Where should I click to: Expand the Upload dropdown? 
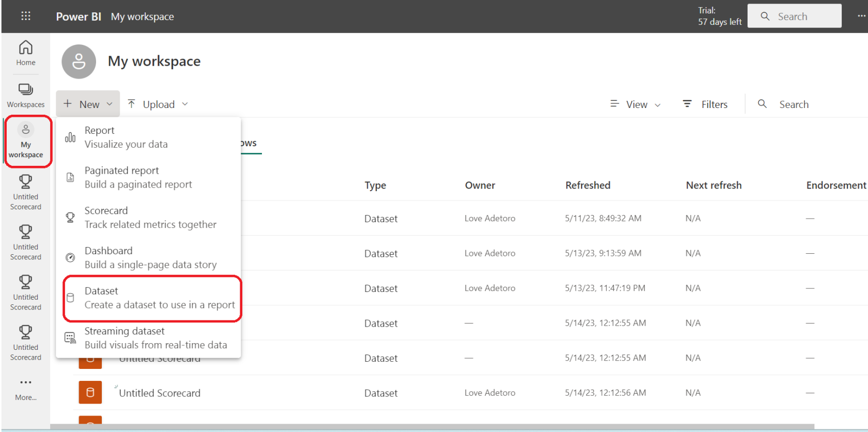coord(158,104)
